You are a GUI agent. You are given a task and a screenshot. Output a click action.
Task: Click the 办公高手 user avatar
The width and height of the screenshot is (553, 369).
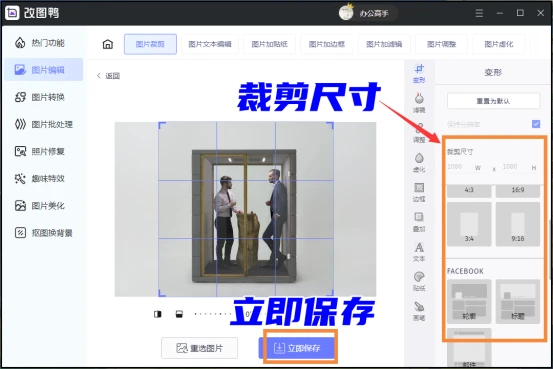(x=346, y=13)
